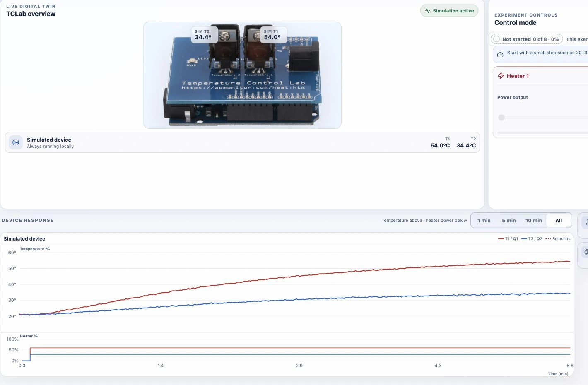Click the SIM T1 54.0° overlay badge
The height and width of the screenshot is (385, 588).
point(273,35)
